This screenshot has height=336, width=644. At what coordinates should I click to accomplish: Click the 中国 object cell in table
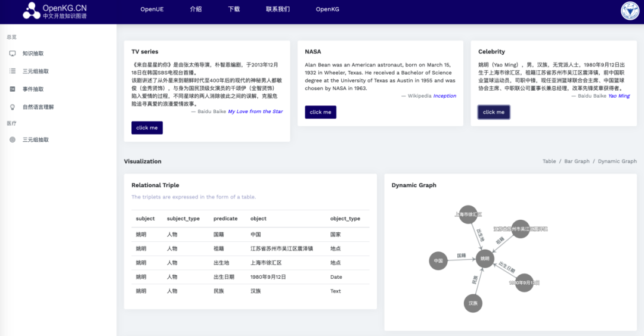[255, 235]
